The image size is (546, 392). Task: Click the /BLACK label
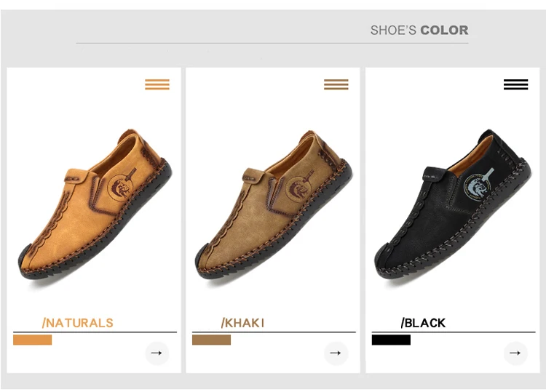tap(423, 323)
